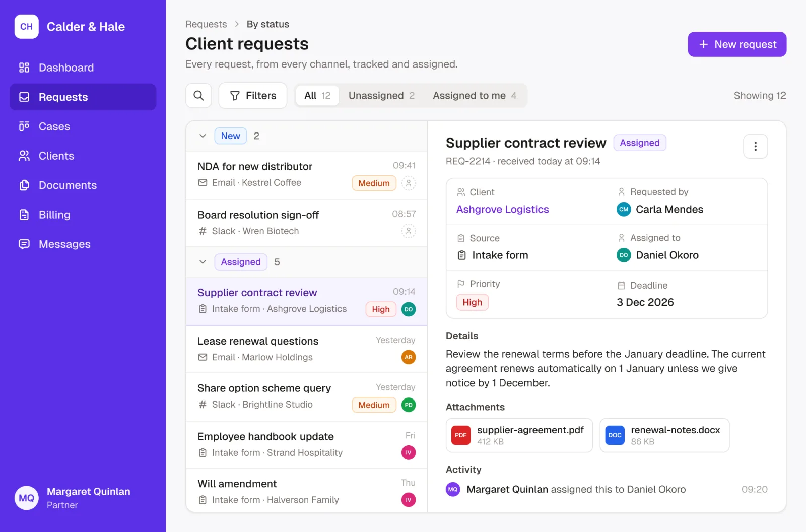Click High badge on Supplier contract review row
Screen dimensions: 806x532
coord(381,309)
